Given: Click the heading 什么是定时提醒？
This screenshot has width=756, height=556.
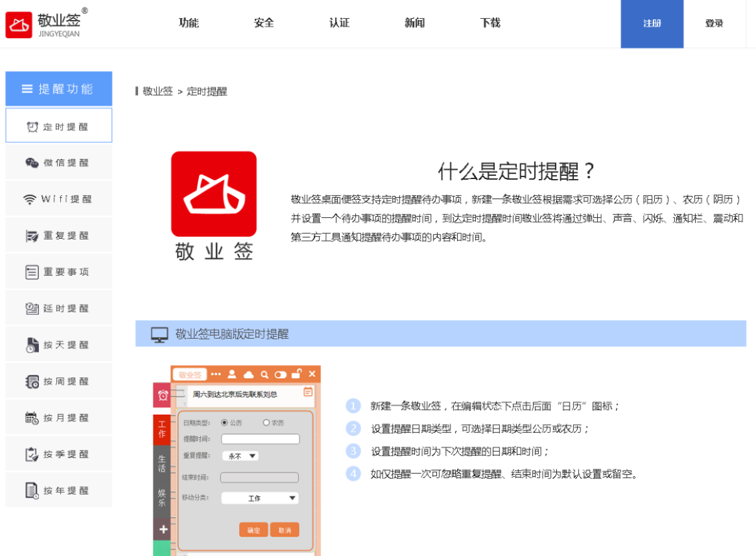Looking at the screenshot, I should click(x=516, y=171).
